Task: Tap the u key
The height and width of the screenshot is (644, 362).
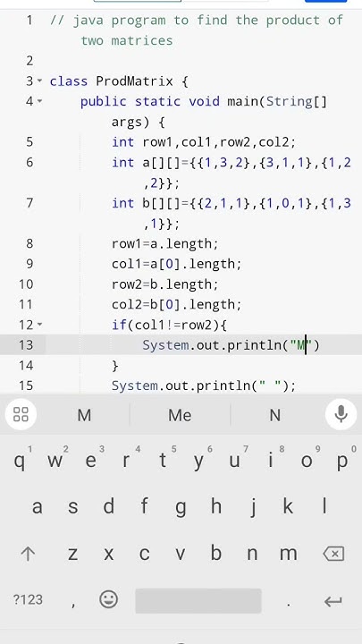Action: click(234, 461)
